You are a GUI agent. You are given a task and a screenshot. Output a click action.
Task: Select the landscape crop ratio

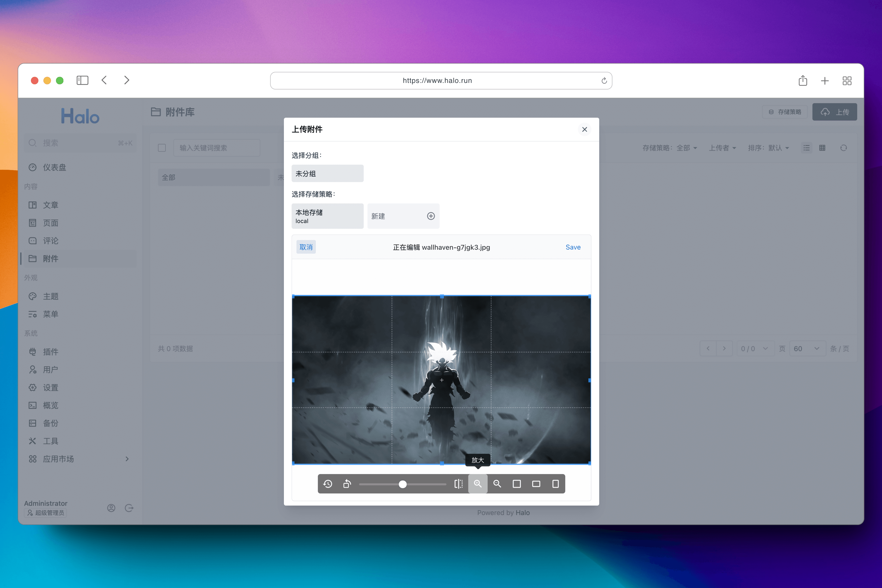point(536,484)
